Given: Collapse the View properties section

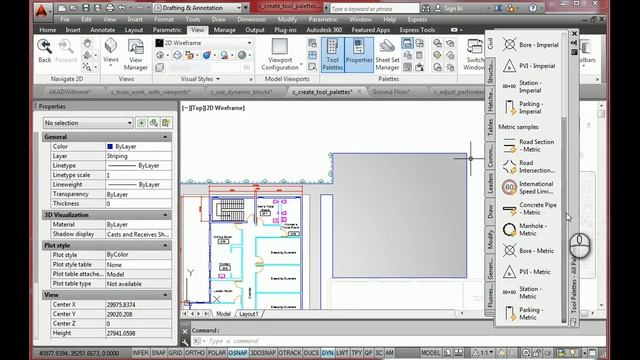Looking at the screenshot, I should [165, 295].
